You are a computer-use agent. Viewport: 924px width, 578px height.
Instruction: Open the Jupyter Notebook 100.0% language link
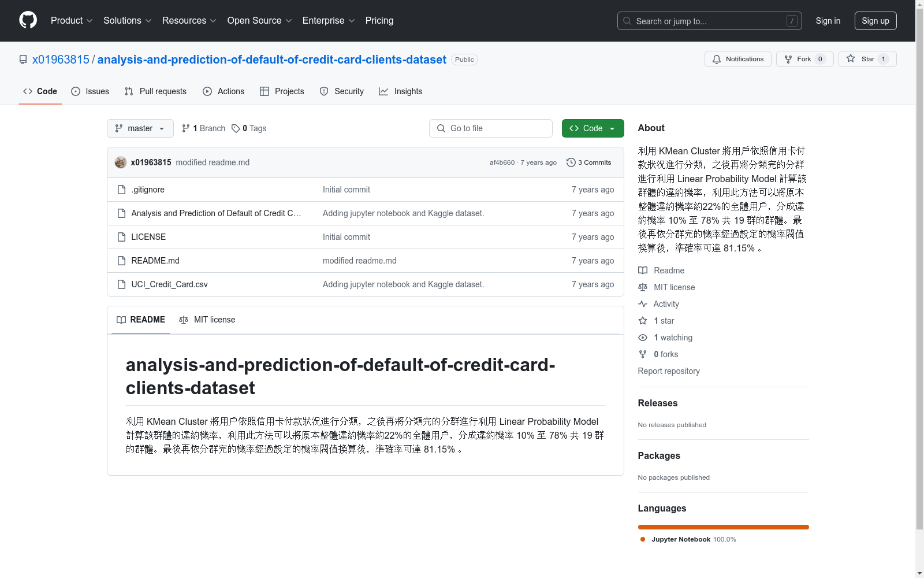tap(688, 539)
